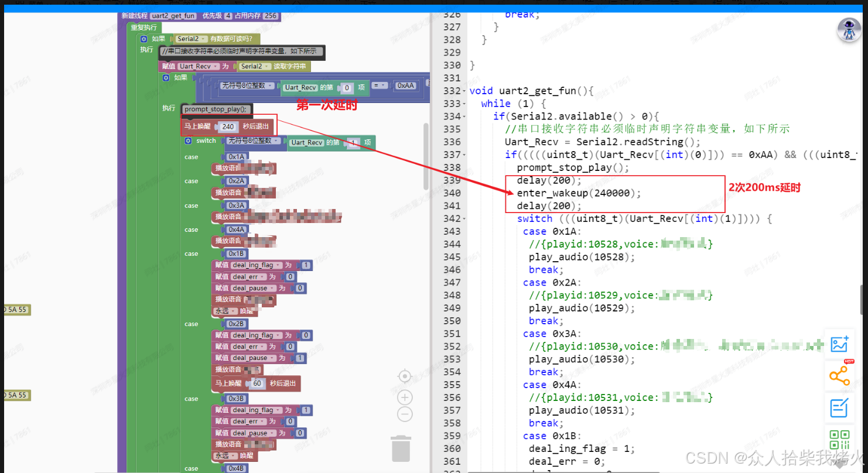Click code line play_audio(10531);
868x473 pixels.
(582, 410)
